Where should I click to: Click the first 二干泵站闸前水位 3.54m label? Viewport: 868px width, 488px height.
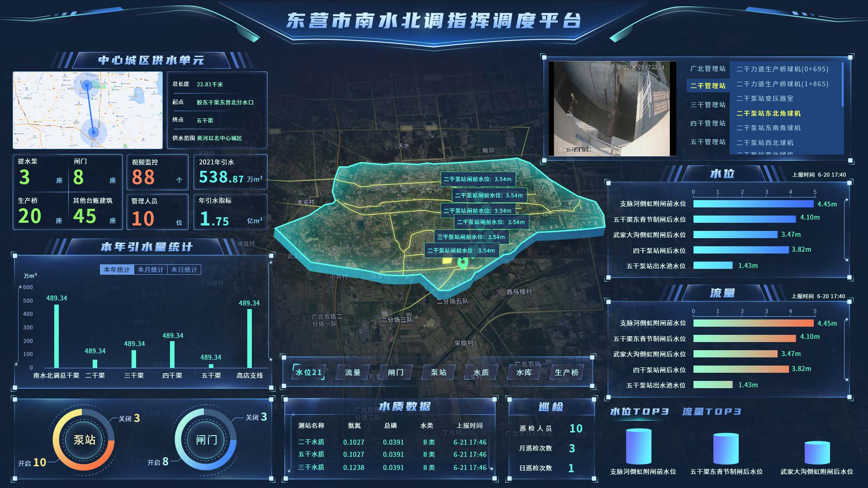[477, 179]
